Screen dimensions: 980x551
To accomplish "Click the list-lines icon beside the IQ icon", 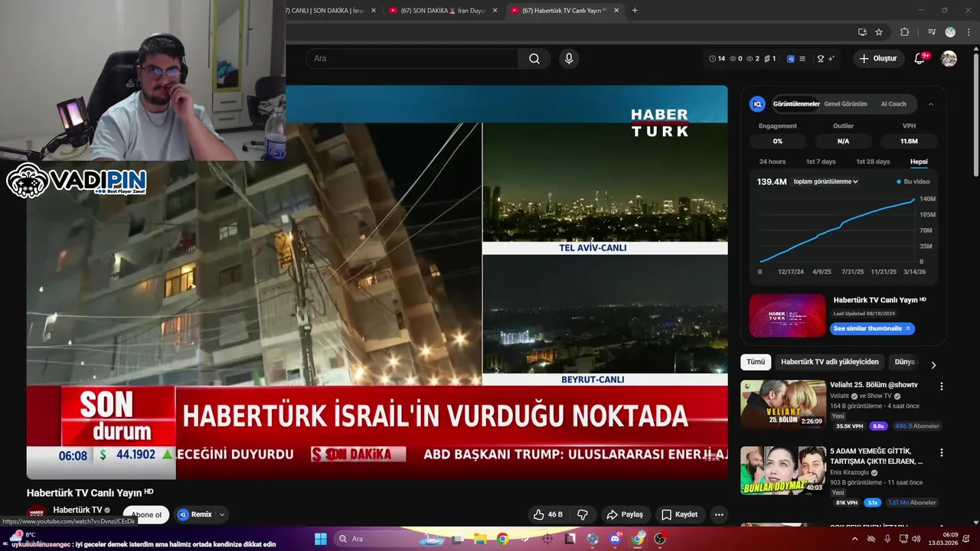I will pos(802,58).
